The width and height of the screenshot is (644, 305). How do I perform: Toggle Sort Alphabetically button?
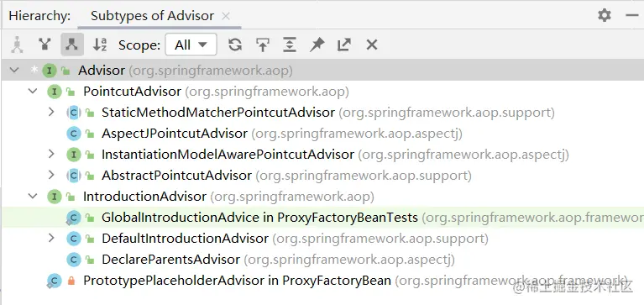tap(100, 45)
